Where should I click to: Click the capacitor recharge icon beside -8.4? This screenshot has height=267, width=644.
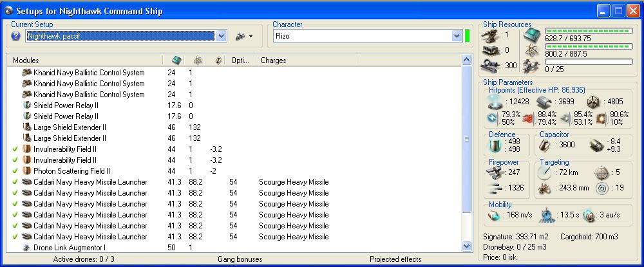pyautogui.click(x=597, y=145)
